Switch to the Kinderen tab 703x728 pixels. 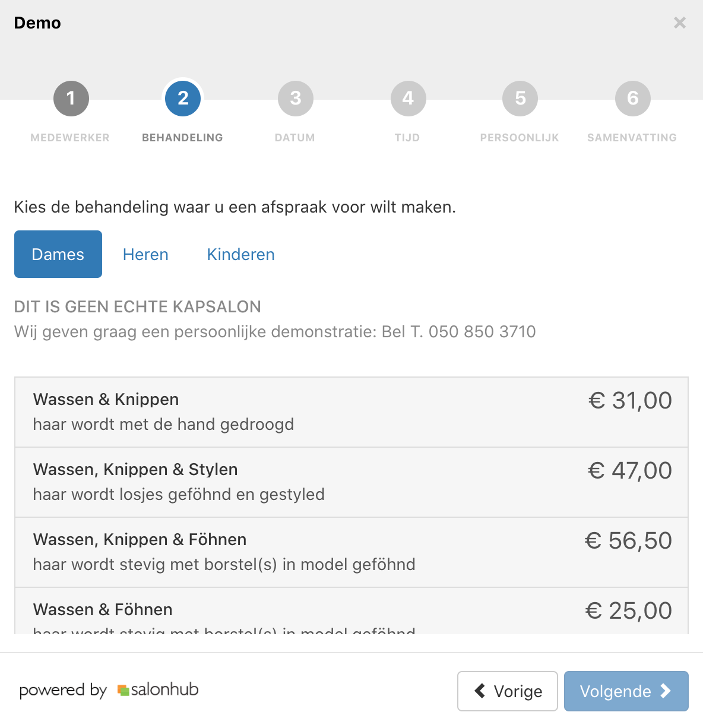click(x=240, y=254)
